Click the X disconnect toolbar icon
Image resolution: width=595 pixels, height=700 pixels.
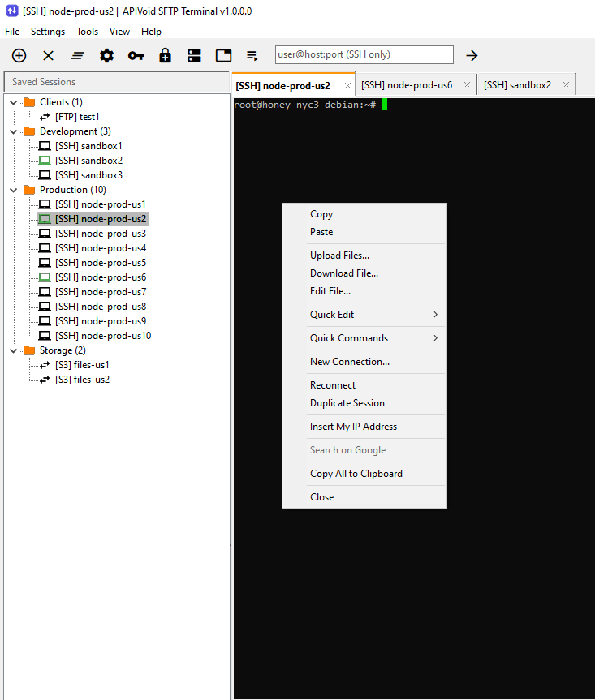[48, 56]
